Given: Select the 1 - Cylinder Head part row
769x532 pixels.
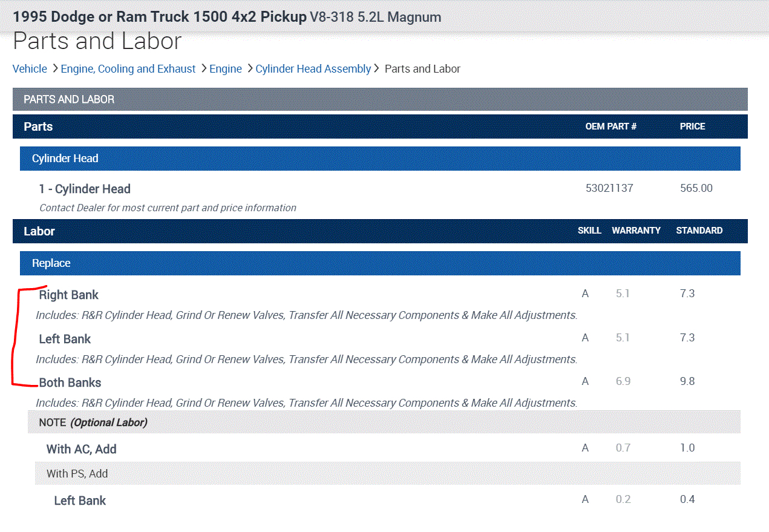Looking at the screenshot, I should (85, 189).
